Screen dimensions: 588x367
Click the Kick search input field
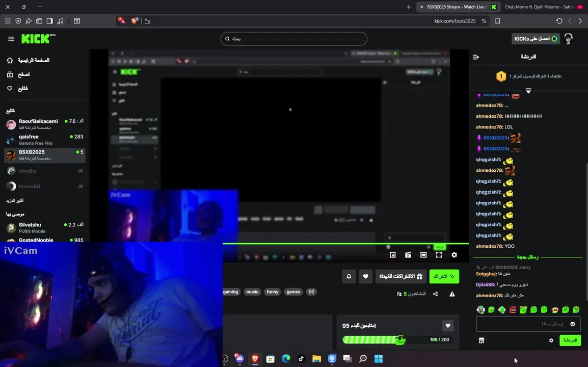[293, 39]
